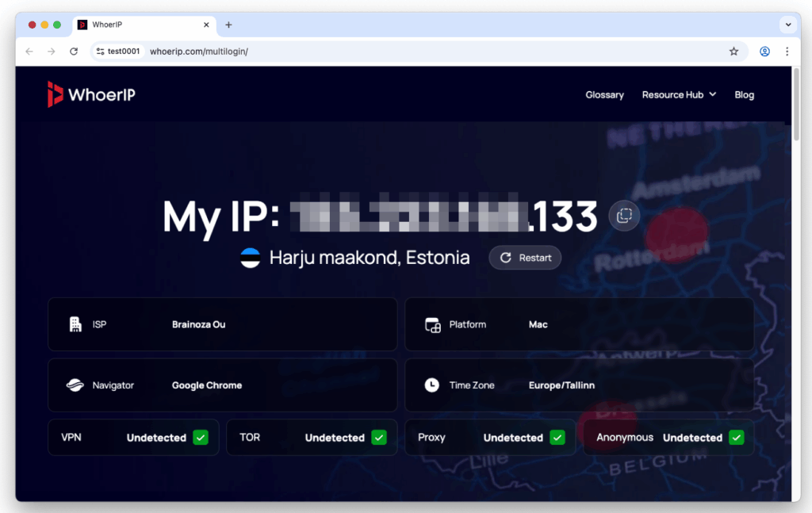Expand the Resource Hub dropdown
The height and width of the screenshot is (513, 812).
coord(679,94)
